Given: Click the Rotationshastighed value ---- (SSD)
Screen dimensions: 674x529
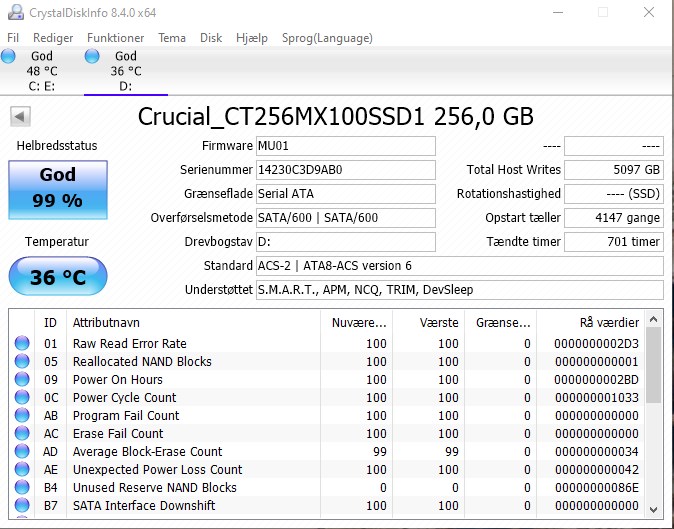Looking at the screenshot, I should (x=614, y=194).
